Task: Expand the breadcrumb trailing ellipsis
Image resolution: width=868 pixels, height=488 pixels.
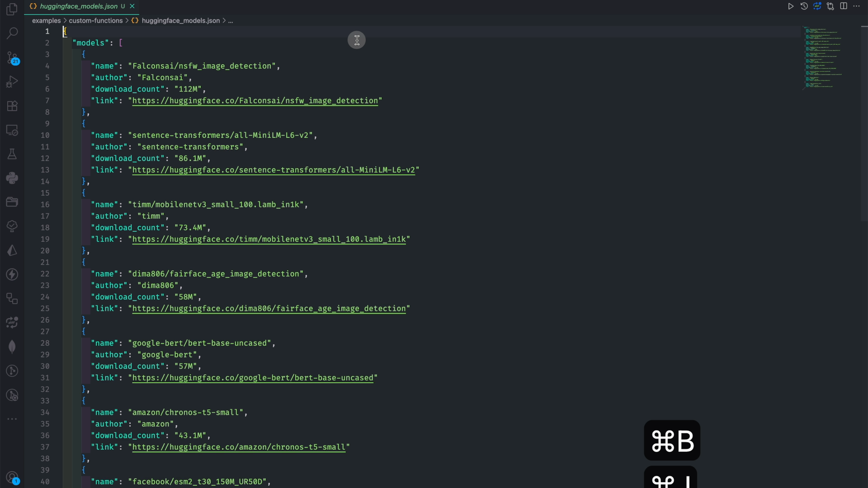Action: (x=231, y=21)
